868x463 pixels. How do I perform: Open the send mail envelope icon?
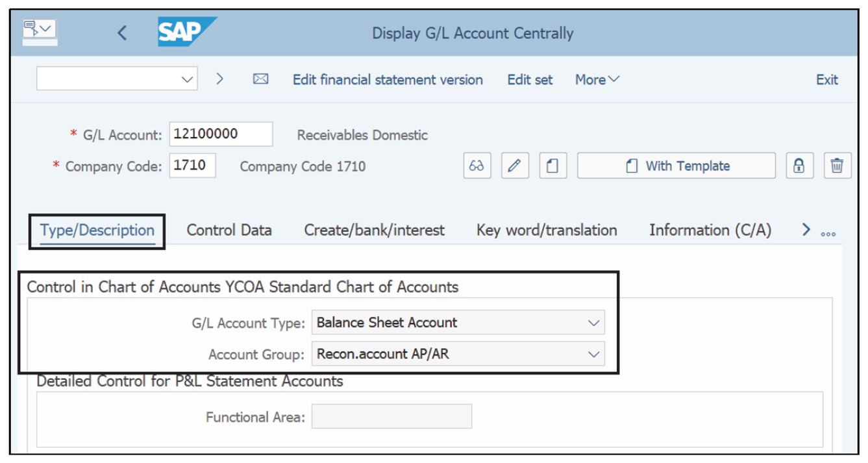(x=260, y=79)
